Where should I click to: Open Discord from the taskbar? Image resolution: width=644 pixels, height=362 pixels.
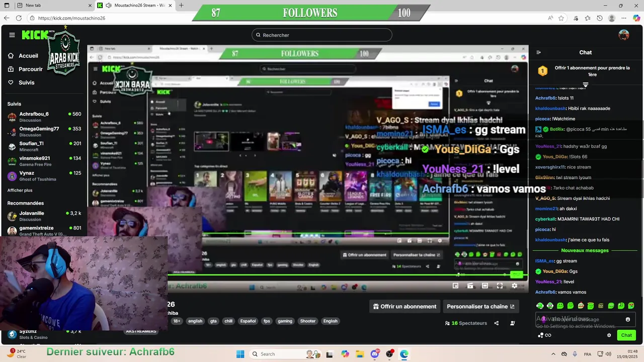tap(375, 354)
